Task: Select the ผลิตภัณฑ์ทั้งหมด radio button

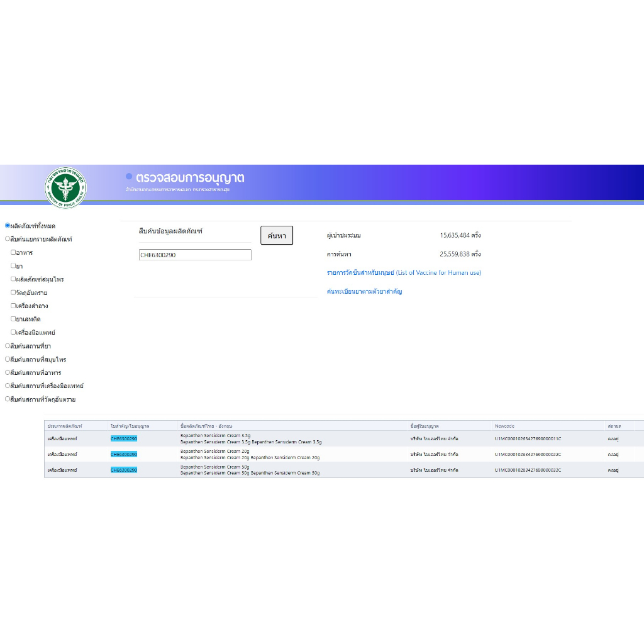Action: [8, 226]
